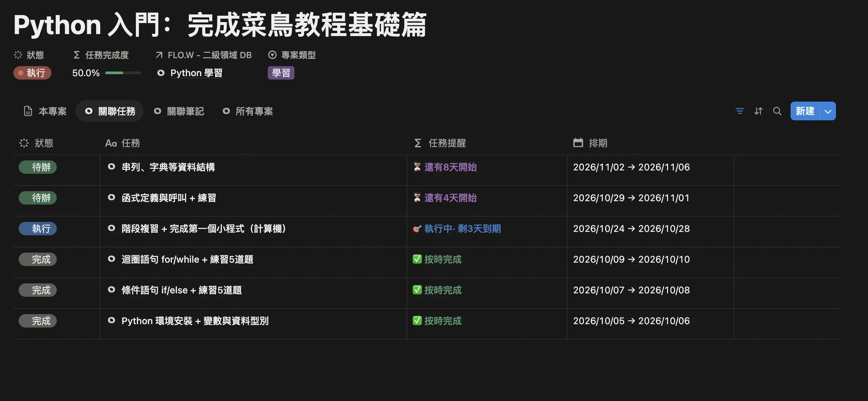Open the task 串列、字典等資料結構

click(x=168, y=167)
